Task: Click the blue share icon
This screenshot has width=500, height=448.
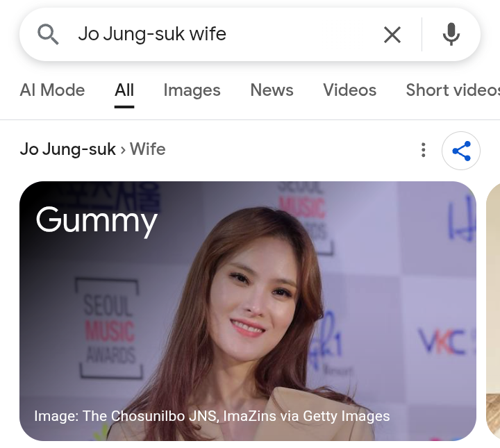Action: point(461,151)
